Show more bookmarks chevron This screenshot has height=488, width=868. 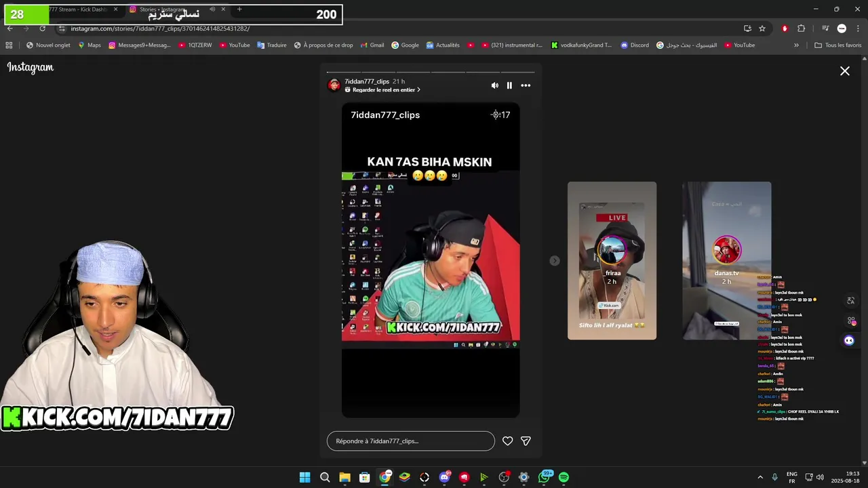point(796,45)
